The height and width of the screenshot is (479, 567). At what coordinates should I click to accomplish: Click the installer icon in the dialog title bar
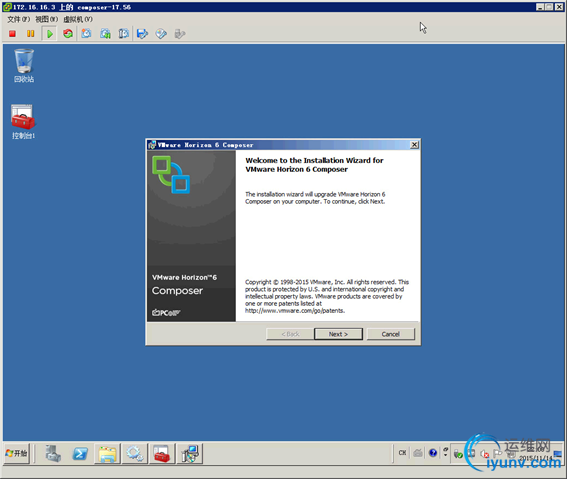point(152,145)
